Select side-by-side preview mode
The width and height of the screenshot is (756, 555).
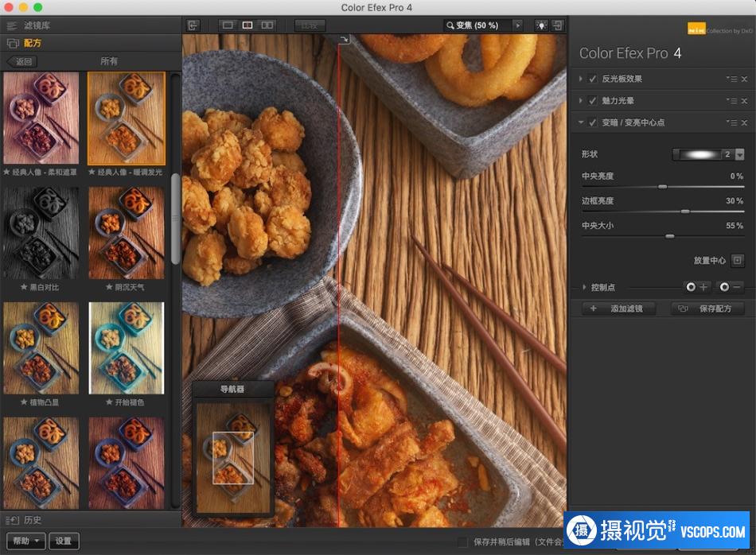pyautogui.click(x=267, y=25)
